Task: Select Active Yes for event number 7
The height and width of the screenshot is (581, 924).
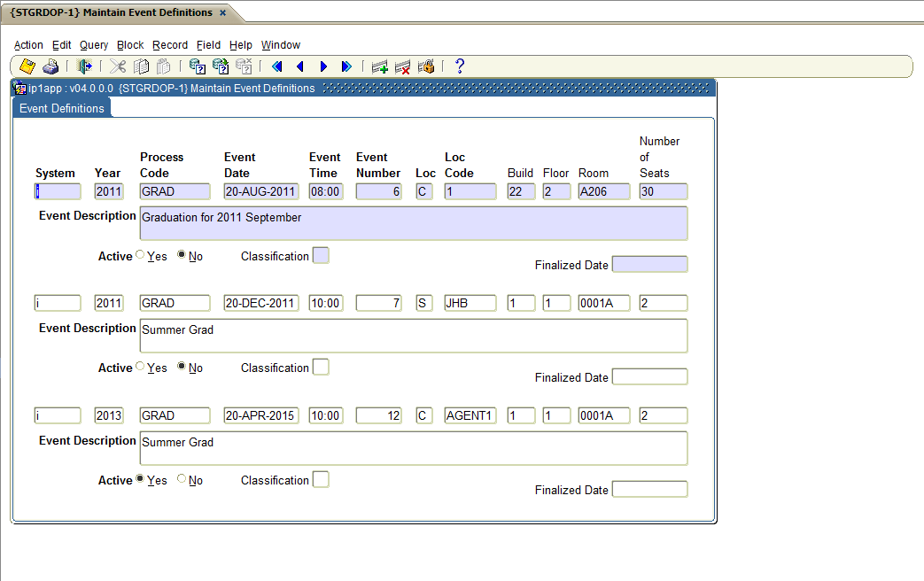Action: click(140, 368)
